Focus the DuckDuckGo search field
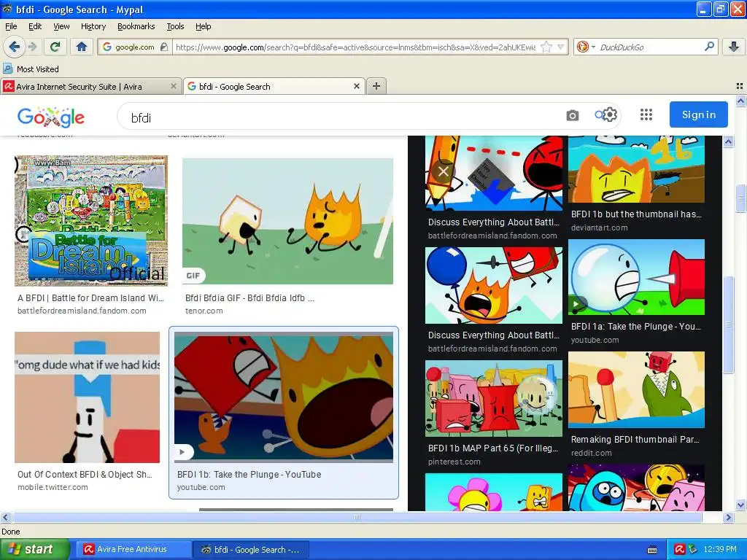This screenshot has height=560, width=747. (x=648, y=47)
